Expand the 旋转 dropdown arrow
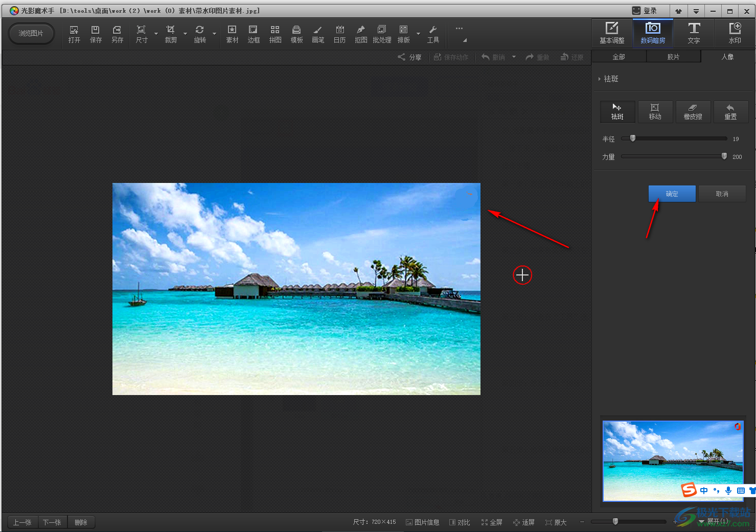Viewport: 756px width, 532px height. pos(214,34)
